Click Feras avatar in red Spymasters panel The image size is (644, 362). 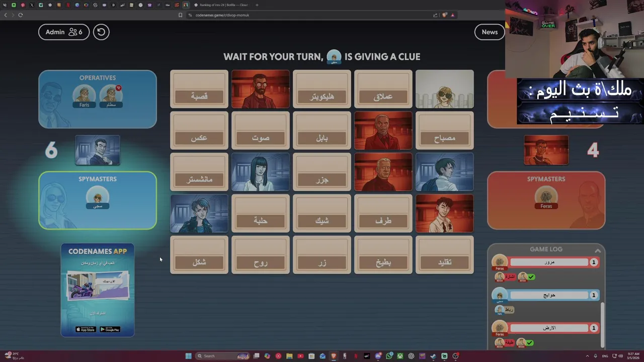pyautogui.click(x=546, y=197)
